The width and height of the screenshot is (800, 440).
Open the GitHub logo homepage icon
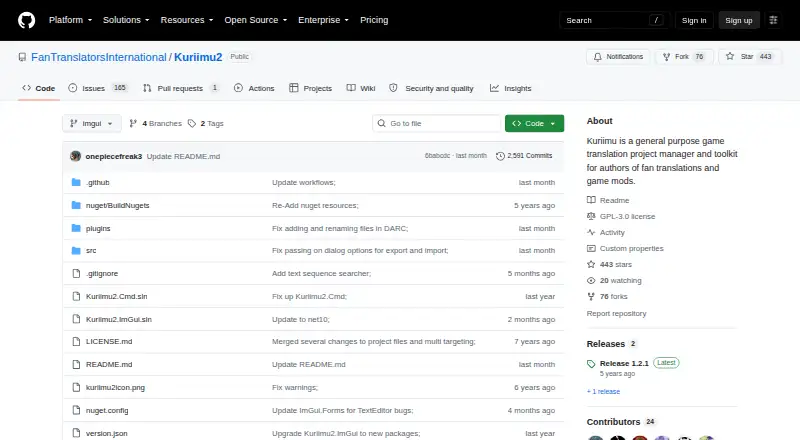(x=27, y=20)
